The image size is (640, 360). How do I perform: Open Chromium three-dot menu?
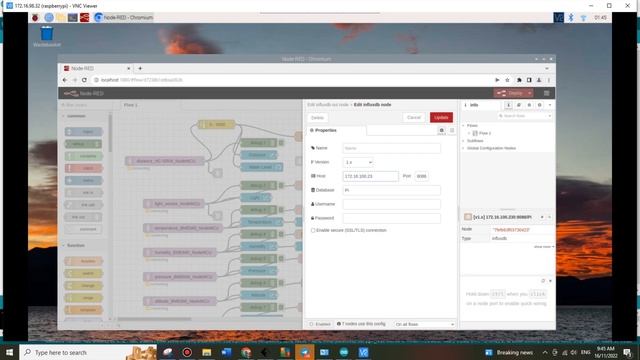tap(549, 80)
